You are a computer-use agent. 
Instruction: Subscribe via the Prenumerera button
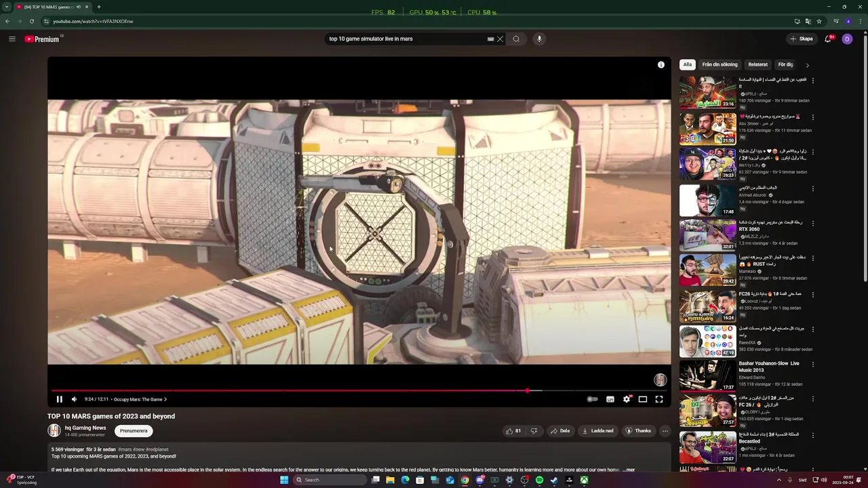pos(134,431)
